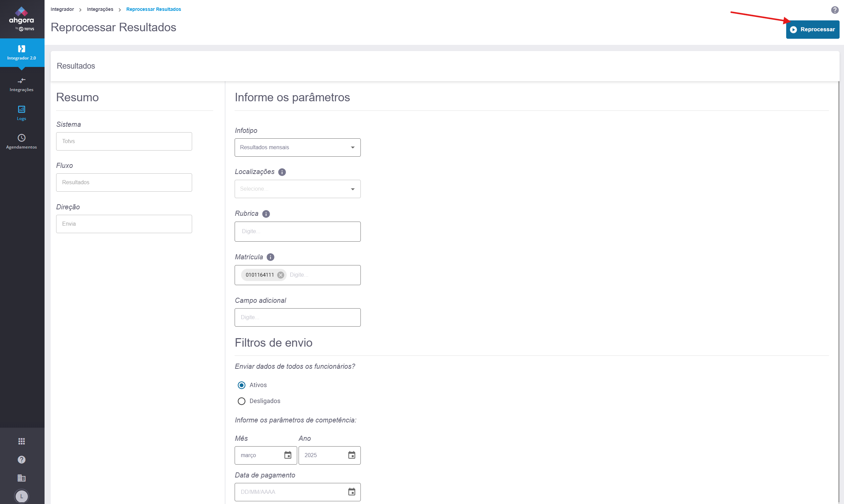
Task: Open the Mês calendar picker icon
Action: coord(288,455)
